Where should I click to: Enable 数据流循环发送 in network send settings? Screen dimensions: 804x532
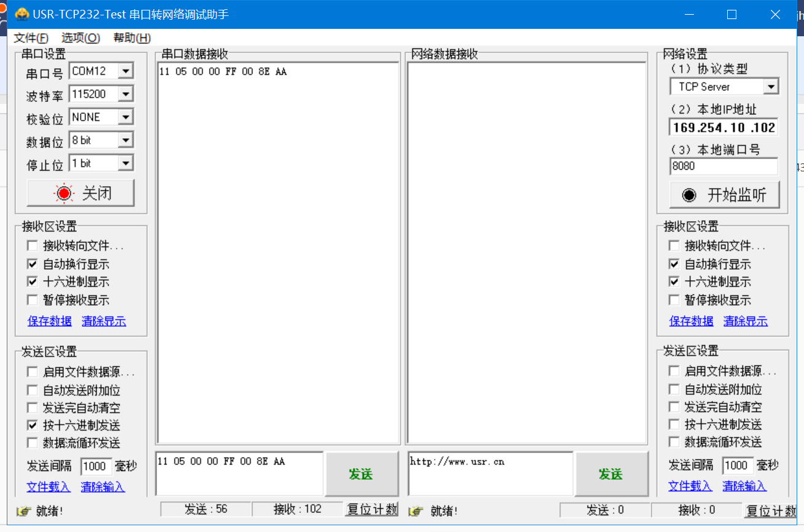674,442
